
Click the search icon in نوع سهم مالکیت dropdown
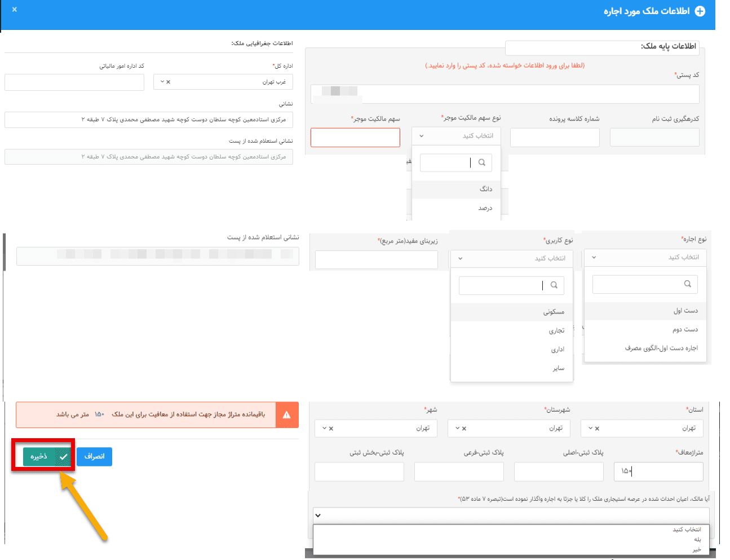(x=481, y=162)
